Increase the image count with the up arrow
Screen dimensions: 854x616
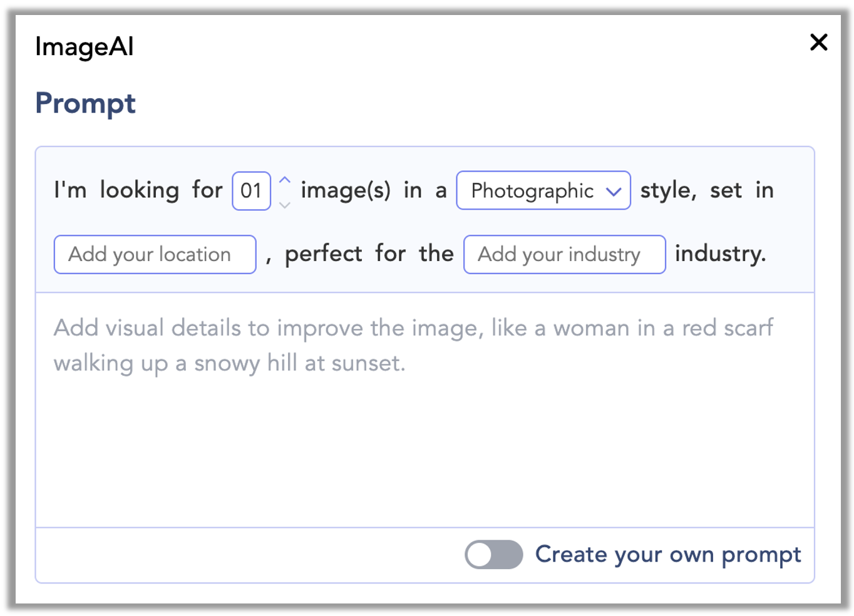click(x=285, y=180)
